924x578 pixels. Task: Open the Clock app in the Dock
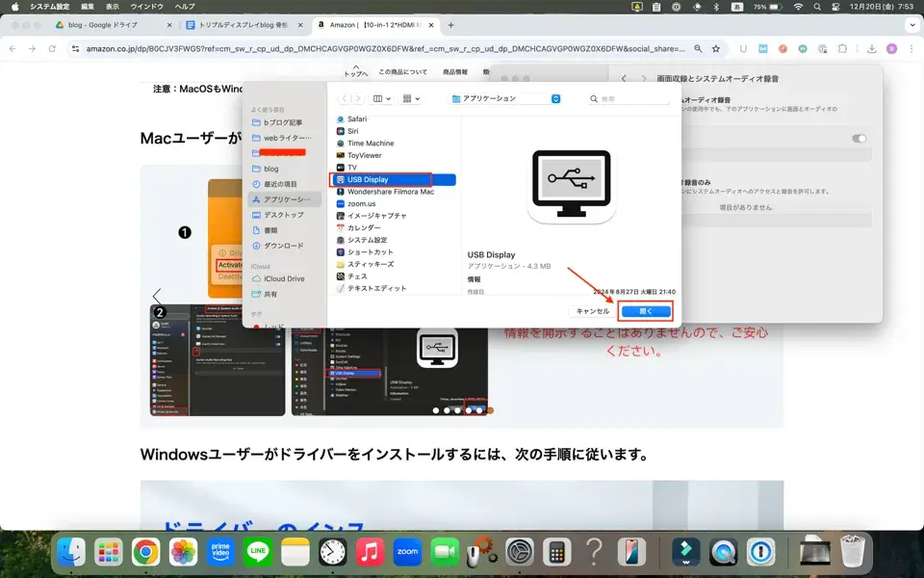coord(333,553)
